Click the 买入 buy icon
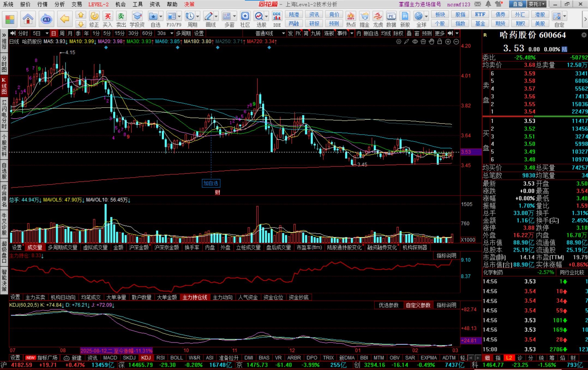The width and height of the screenshot is (588, 370). [x=108, y=16]
